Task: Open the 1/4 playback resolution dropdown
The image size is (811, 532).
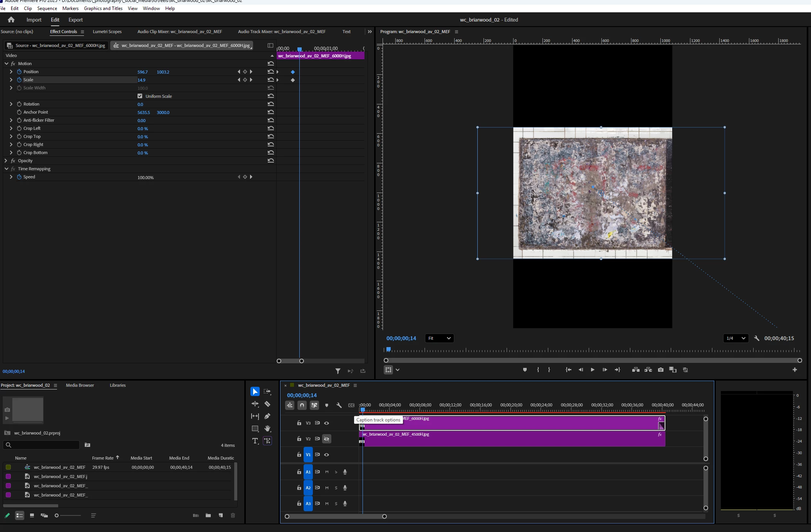Action: [x=735, y=338]
